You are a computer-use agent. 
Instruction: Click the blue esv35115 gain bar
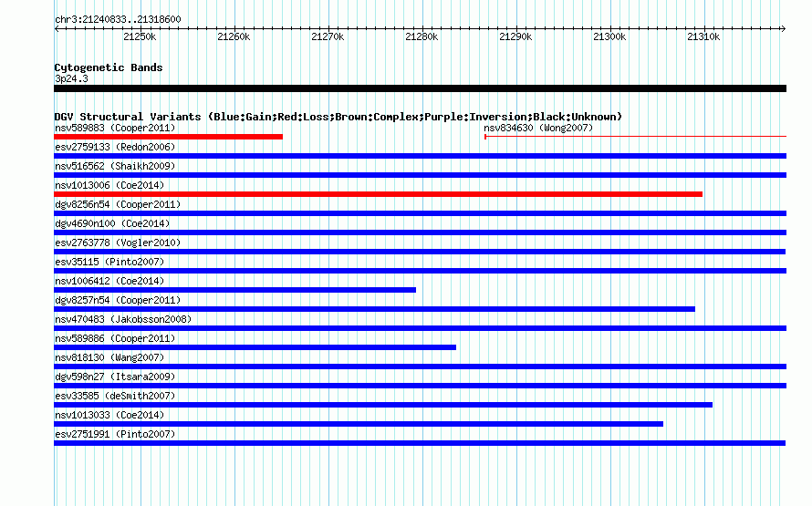point(420,271)
